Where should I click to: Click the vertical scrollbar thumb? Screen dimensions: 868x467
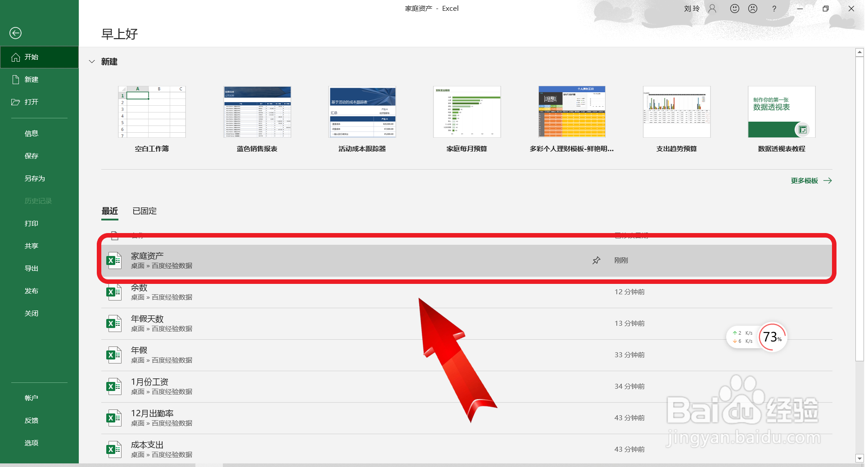point(859,209)
